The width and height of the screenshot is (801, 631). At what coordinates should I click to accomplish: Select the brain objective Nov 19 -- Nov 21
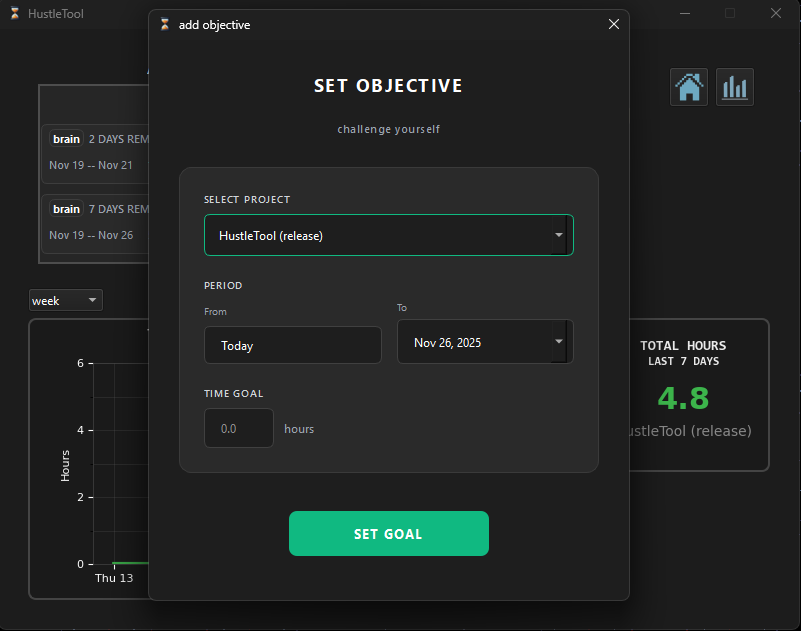95,154
